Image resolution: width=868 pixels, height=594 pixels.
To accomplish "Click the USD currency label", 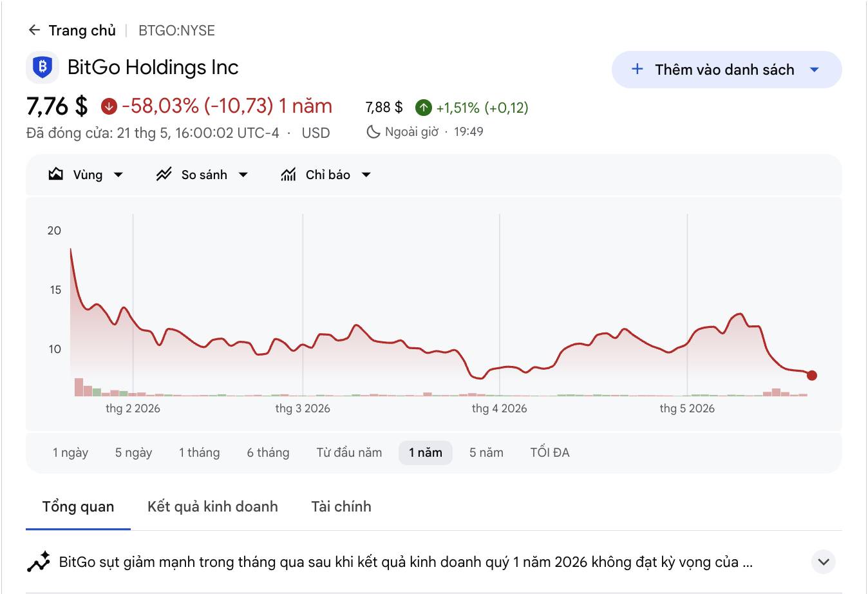I will pyautogui.click(x=316, y=133).
